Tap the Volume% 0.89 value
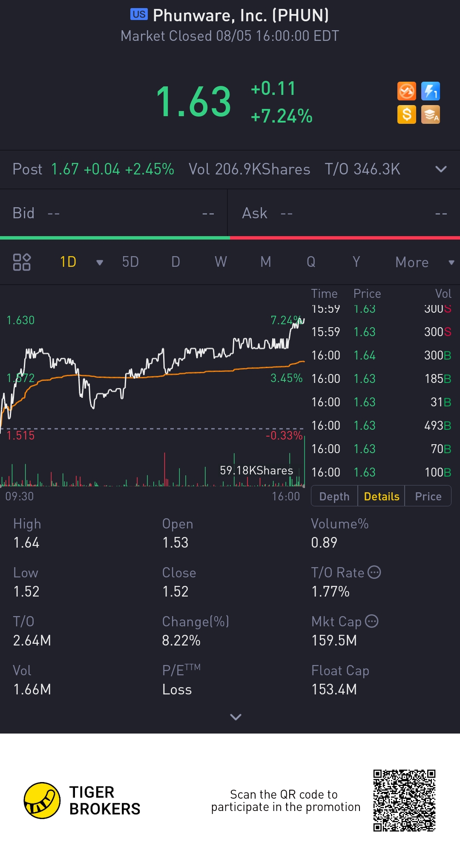Viewport: 460px width, 868px height. (324, 542)
